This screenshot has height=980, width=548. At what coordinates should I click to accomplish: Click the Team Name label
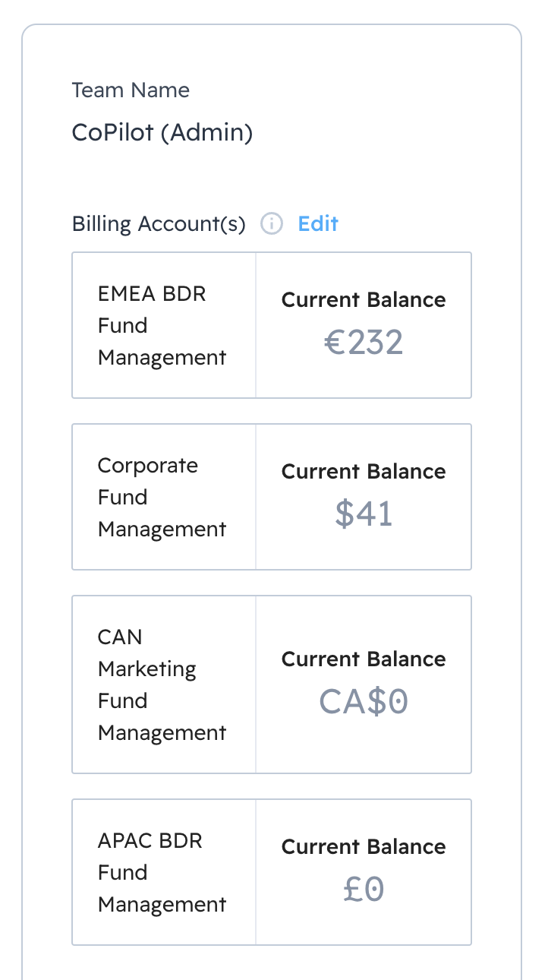pos(131,90)
